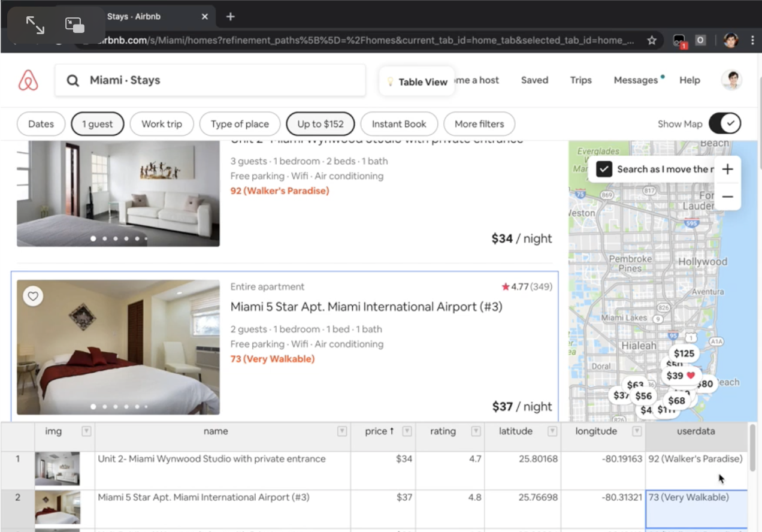Click the $39 map marker with heart
The height and width of the screenshot is (532, 762).
(682, 376)
